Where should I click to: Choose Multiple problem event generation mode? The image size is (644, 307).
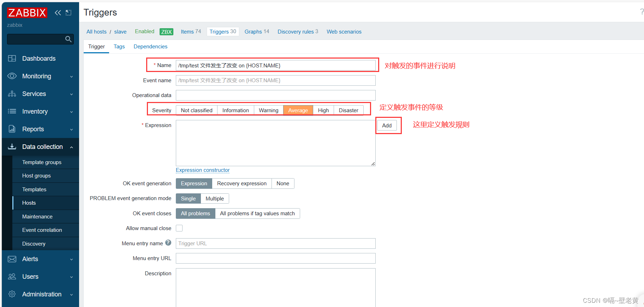pos(215,199)
